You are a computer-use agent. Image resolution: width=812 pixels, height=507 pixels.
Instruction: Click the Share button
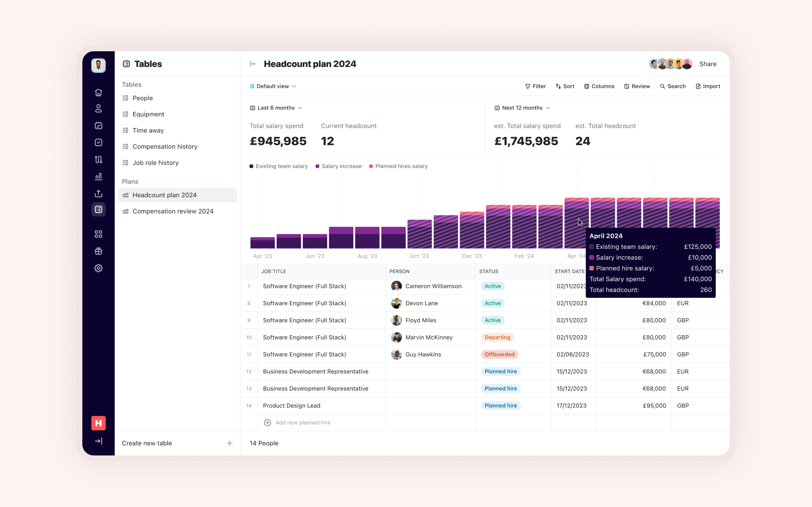[708, 64]
